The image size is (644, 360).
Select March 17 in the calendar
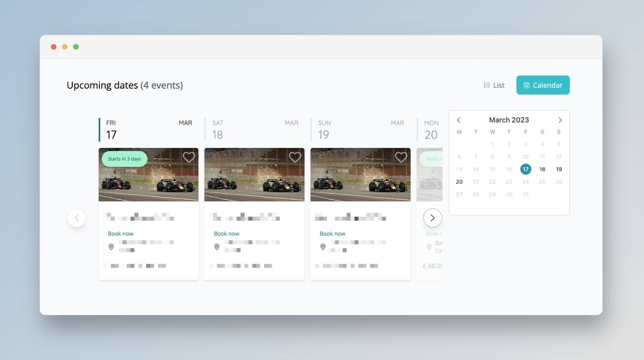(x=526, y=169)
